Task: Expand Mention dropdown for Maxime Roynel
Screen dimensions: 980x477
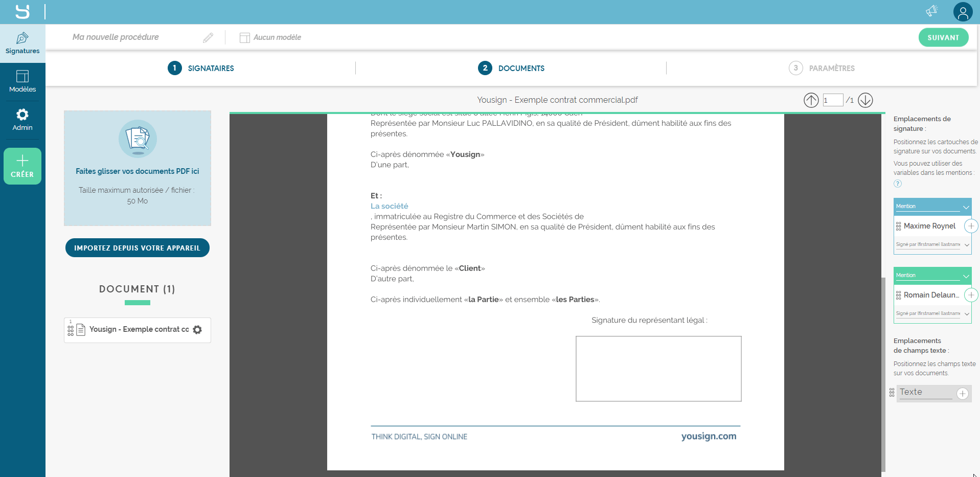Action: click(966, 207)
